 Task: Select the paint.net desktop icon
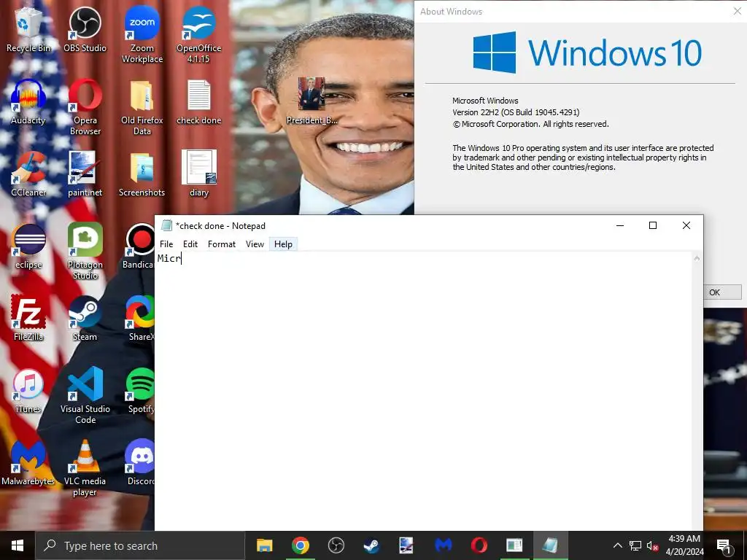click(85, 174)
